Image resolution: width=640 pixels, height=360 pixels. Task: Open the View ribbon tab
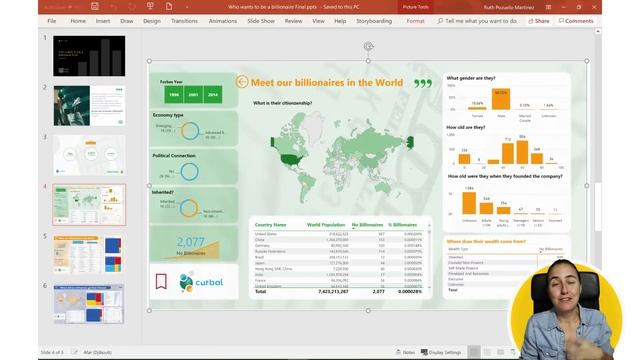pos(318,21)
